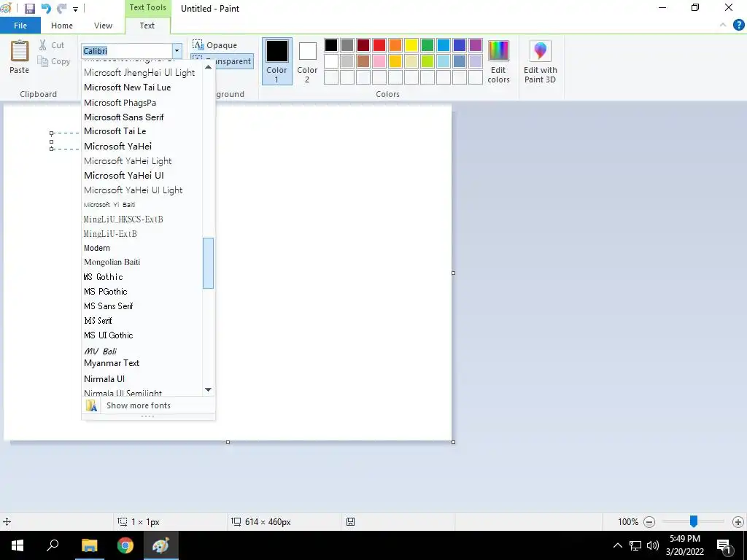Click the font list scrollbar thumb

(x=208, y=262)
